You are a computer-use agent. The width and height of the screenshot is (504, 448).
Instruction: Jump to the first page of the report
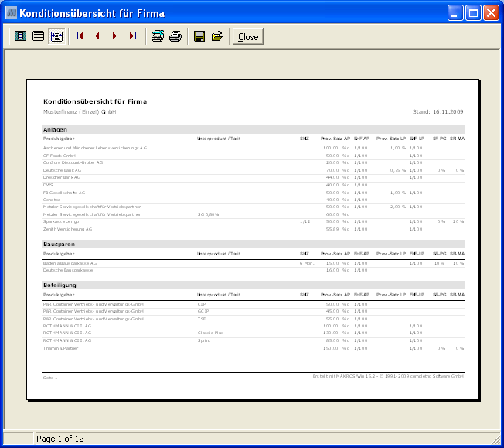click(x=80, y=36)
